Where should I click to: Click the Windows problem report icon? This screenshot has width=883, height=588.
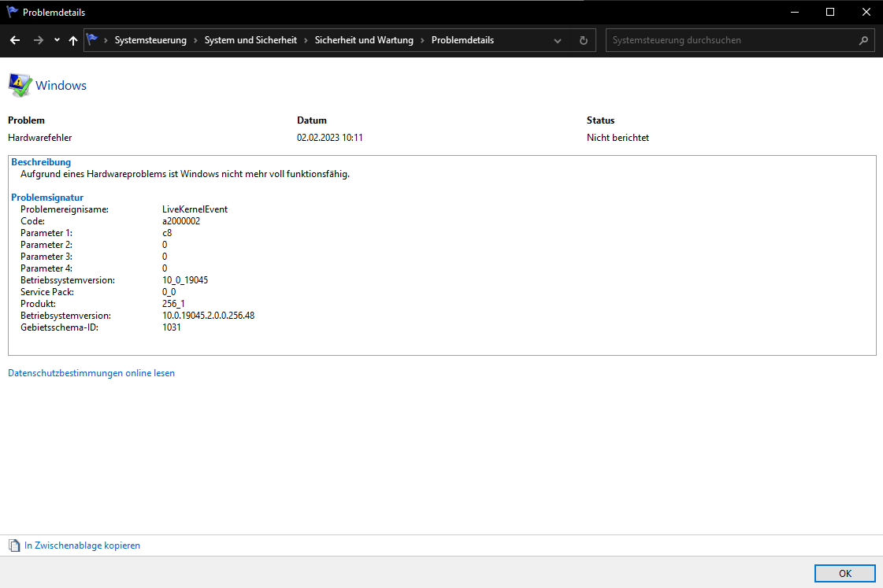point(20,86)
